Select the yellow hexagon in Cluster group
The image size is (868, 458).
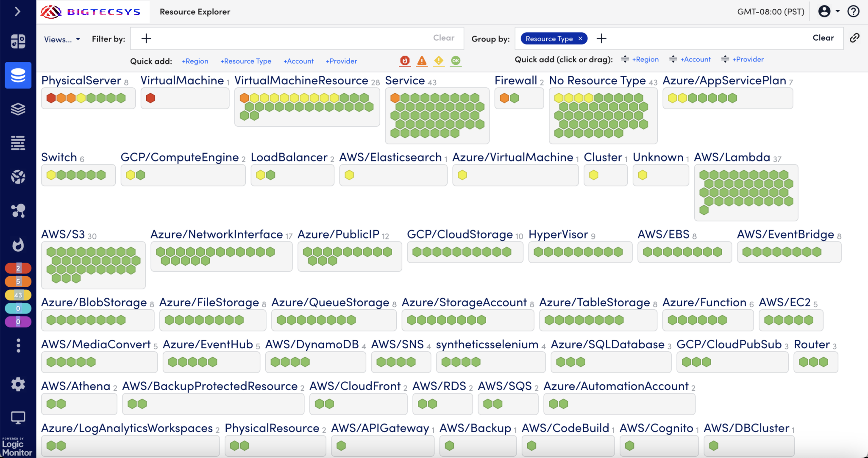pos(594,175)
